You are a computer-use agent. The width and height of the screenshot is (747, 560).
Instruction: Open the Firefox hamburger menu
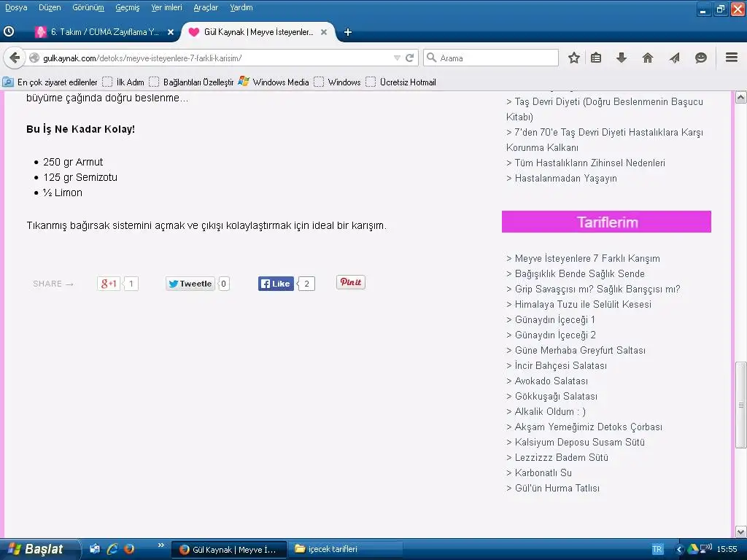[x=731, y=58]
